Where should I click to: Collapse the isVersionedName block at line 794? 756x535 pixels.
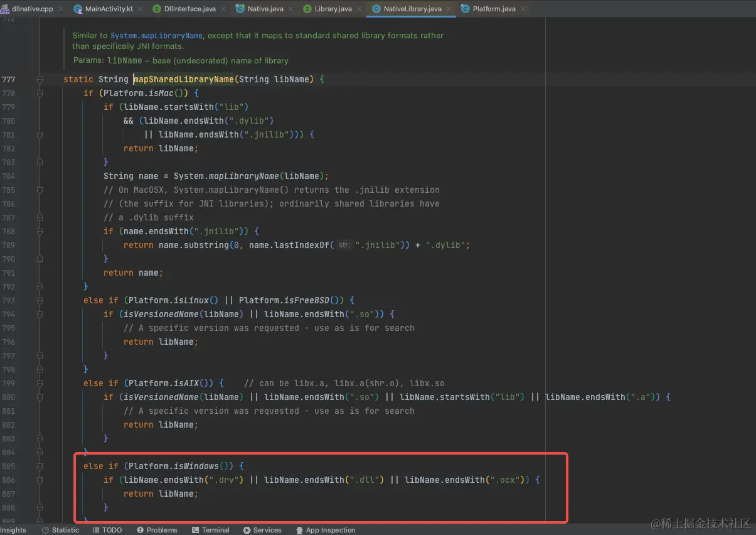[x=40, y=315]
